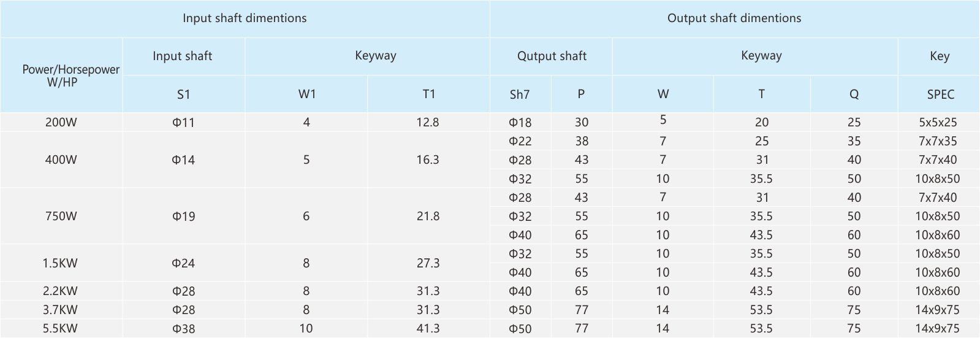Select the 1.5KW power cell

point(61,263)
